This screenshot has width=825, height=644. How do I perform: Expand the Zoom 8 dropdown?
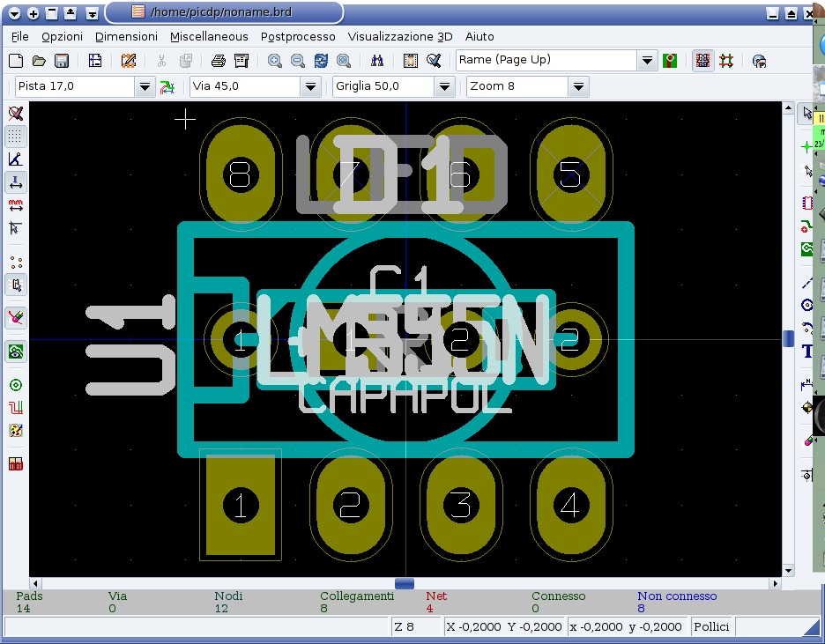coord(578,86)
